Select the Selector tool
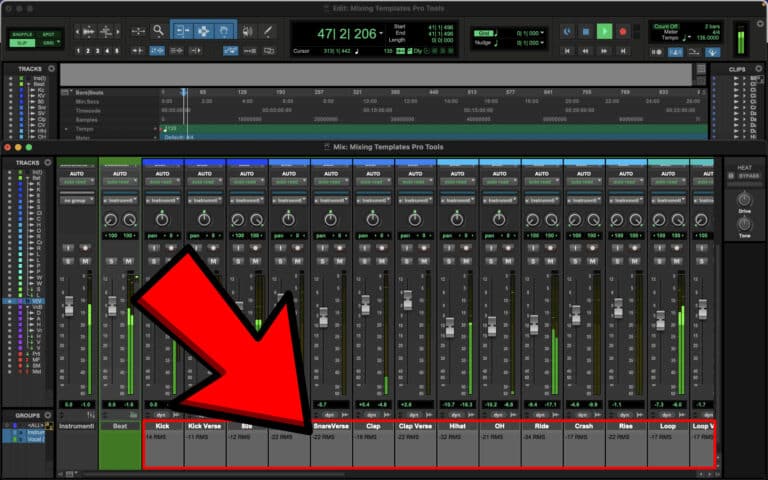This screenshot has width=768, height=480. [x=203, y=31]
